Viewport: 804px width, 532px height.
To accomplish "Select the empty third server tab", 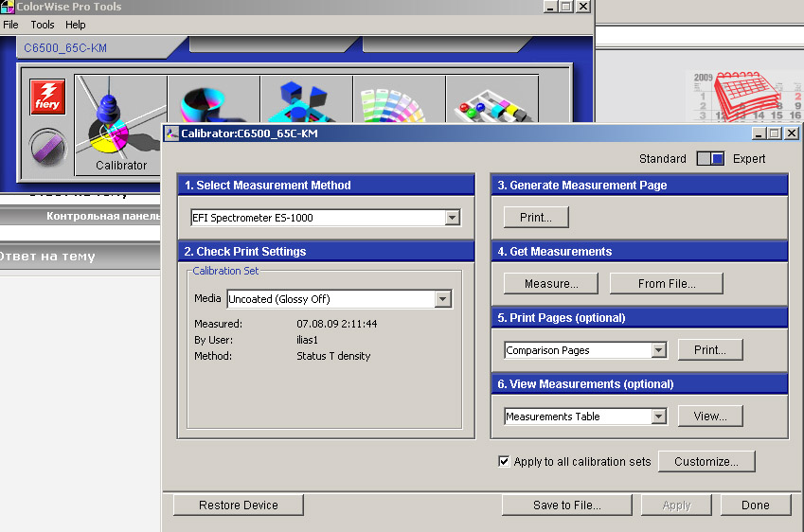I will click(445, 44).
